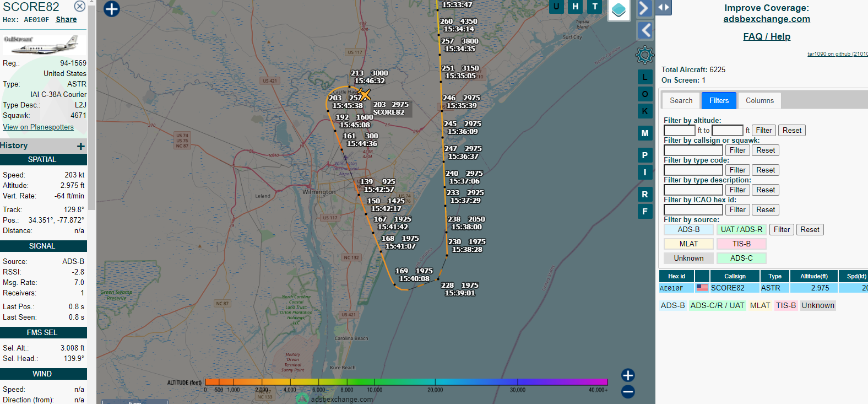Toggle the R map option button
Image resolution: width=868 pixels, height=404 pixels.
coord(645,195)
